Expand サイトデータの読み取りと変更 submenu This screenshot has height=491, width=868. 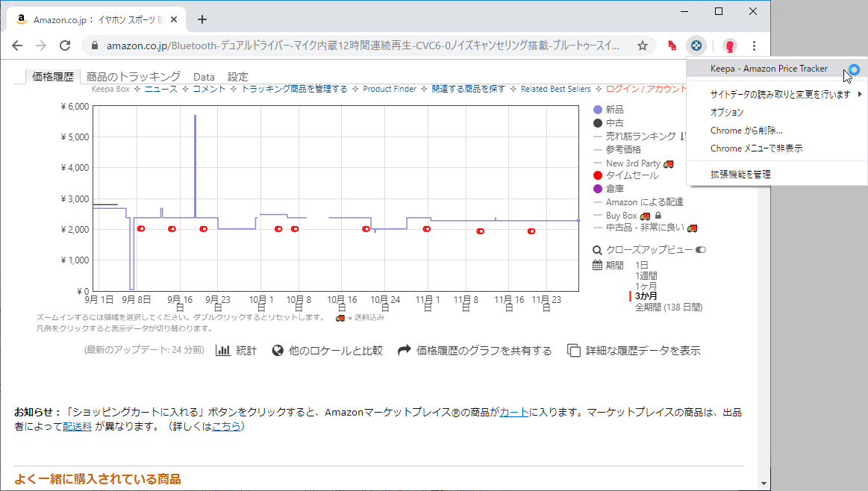point(777,94)
